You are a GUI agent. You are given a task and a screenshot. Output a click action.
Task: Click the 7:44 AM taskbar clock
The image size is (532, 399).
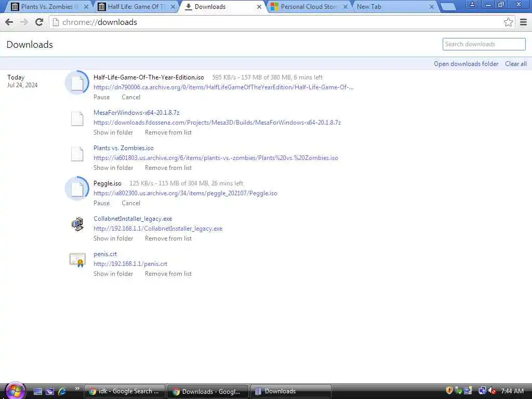click(x=512, y=391)
